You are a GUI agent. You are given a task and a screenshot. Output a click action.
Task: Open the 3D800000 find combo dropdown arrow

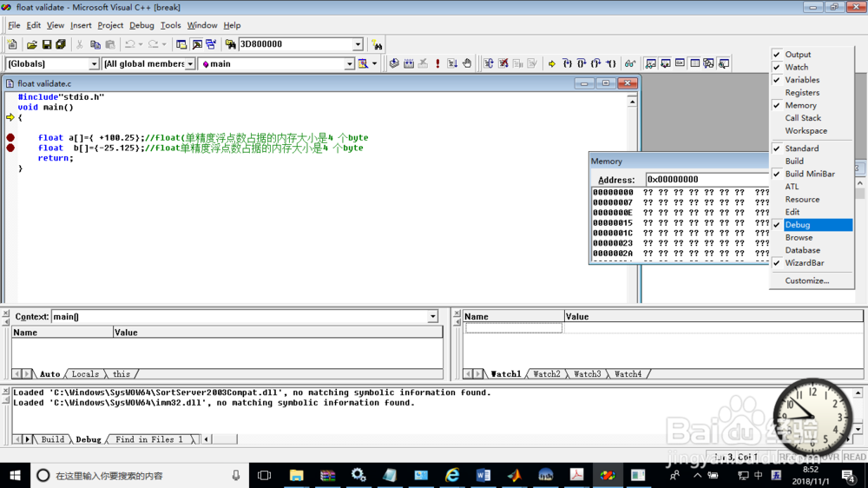click(x=358, y=44)
